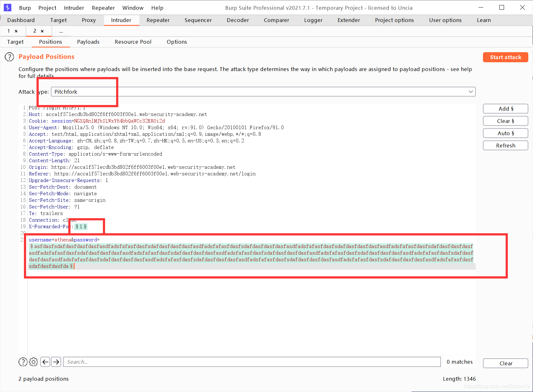Switch to the Proxy tab

pyautogui.click(x=89, y=20)
